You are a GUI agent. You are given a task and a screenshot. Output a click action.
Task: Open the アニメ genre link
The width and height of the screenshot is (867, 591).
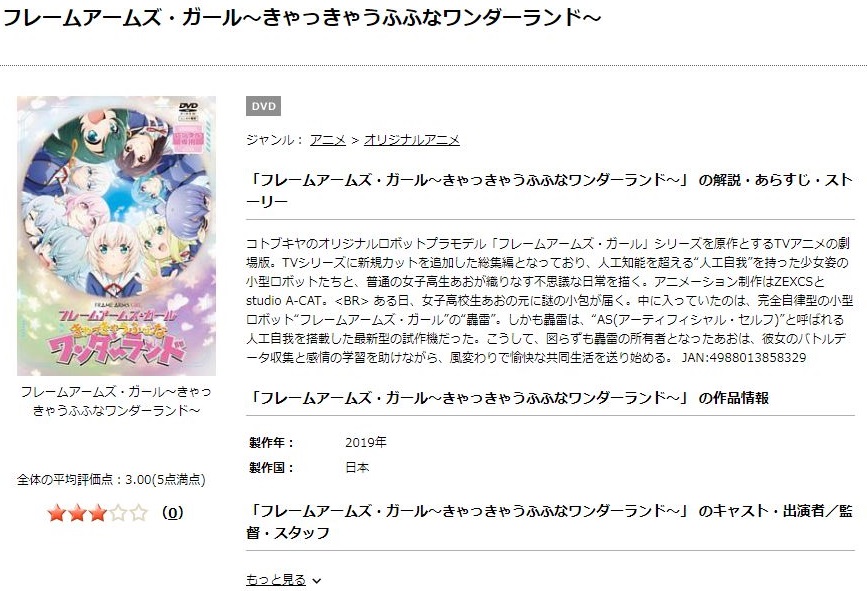328,140
